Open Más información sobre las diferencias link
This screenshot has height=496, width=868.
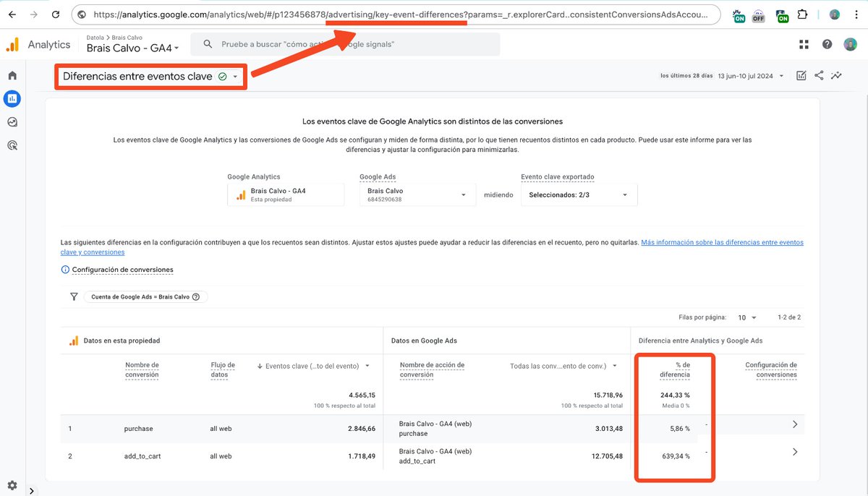click(x=432, y=247)
